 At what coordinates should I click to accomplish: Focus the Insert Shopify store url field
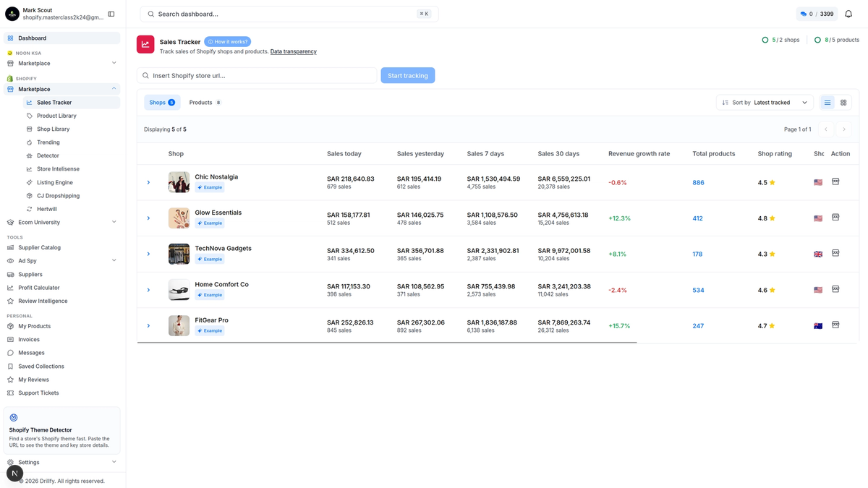[257, 75]
